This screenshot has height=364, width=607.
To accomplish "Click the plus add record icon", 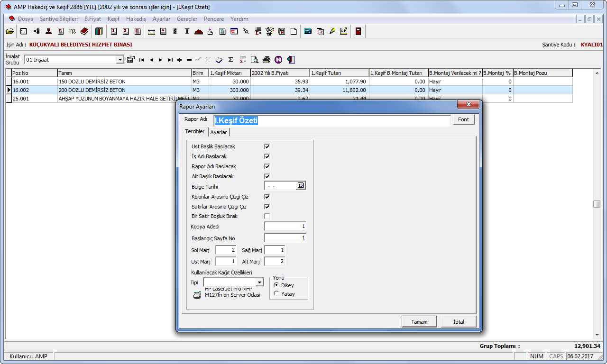I will tap(180, 60).
